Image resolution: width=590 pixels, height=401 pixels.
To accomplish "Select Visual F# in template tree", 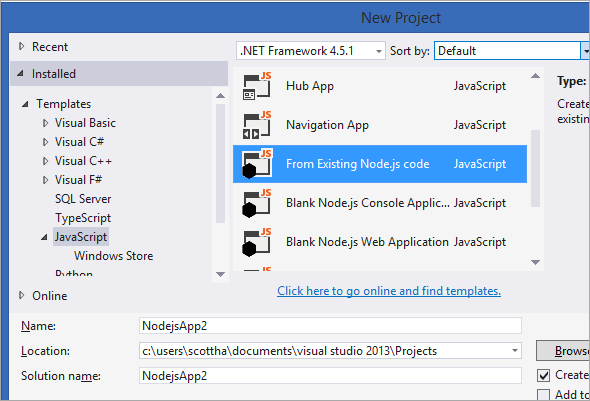I will pos(78,180).
